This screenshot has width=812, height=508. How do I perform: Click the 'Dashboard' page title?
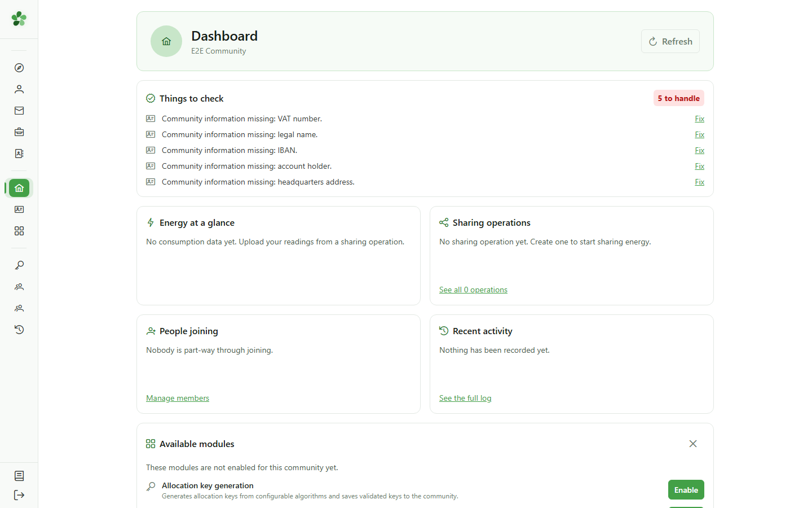tap(224, 36)
